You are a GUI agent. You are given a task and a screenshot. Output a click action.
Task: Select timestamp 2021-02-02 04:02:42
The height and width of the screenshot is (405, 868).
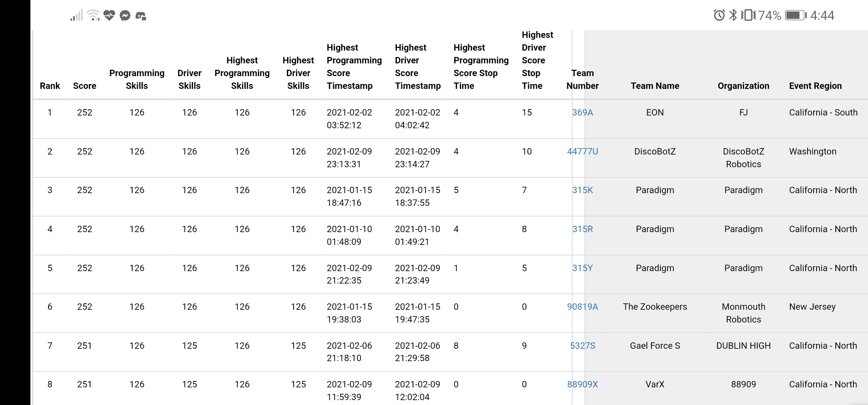[417, 119]
